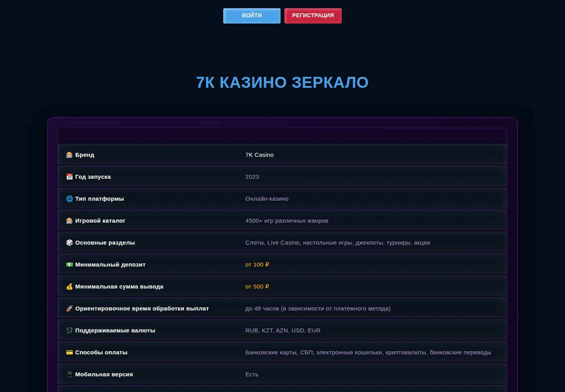Open the РЕГИСТРАЦИЯ sign-up button
This screenshot has height=392, width=565.
pyautogui.click(x=313, y=16)
